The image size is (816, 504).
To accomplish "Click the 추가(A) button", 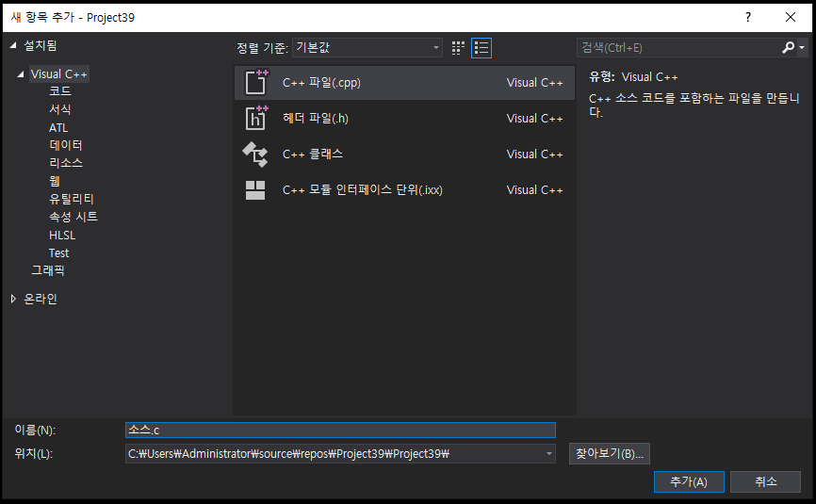I will coord(689,481).
